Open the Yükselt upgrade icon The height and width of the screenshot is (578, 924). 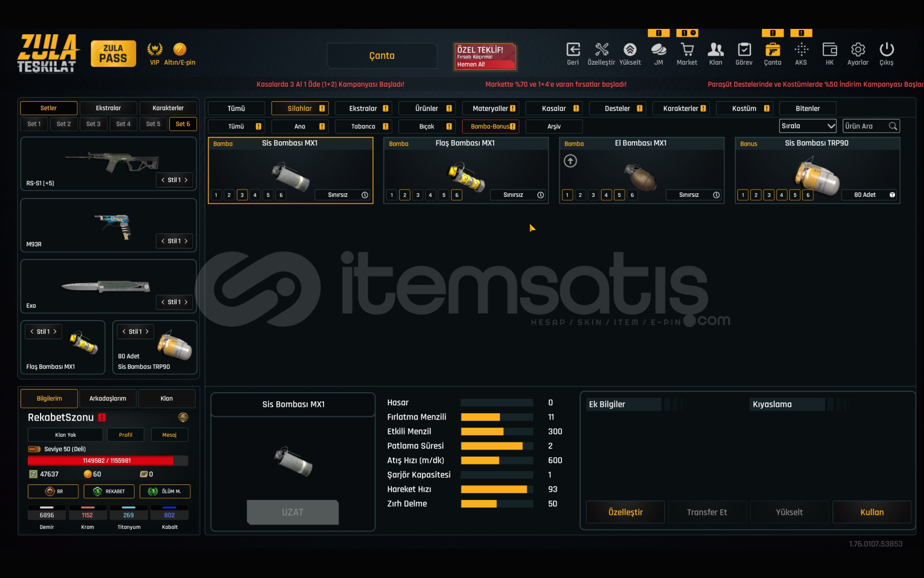[630, 50]
